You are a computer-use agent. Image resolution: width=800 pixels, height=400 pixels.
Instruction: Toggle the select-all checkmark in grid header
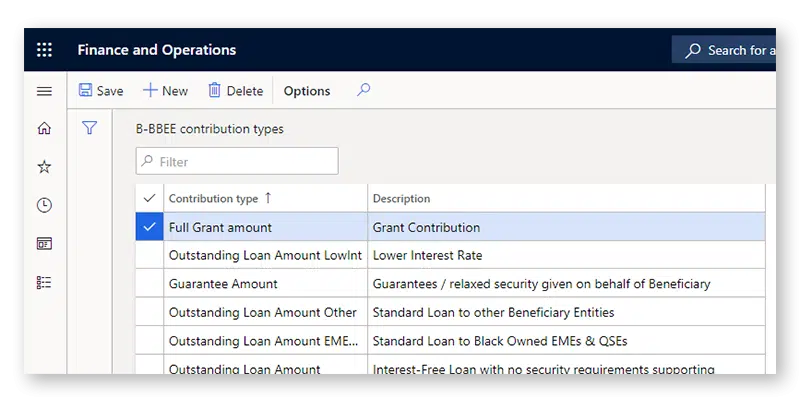point(150,198)
